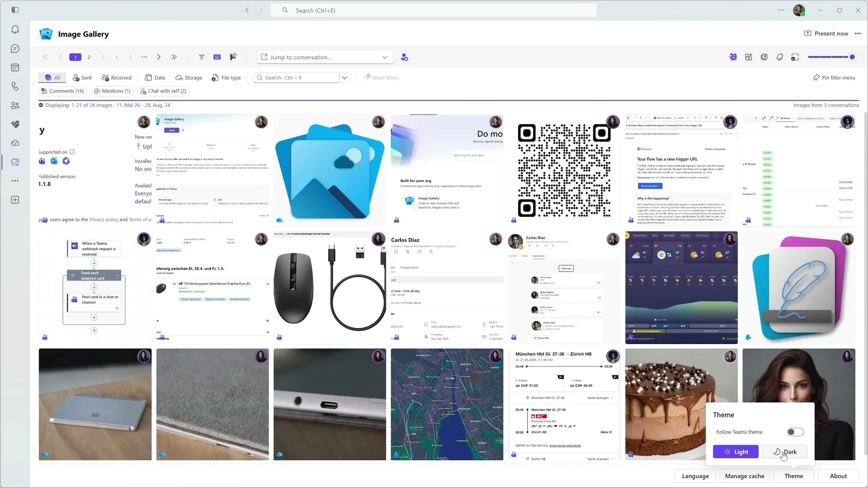
Task: Expand the pagination more pages ellipsis
Action: click(x=144, y=57)
